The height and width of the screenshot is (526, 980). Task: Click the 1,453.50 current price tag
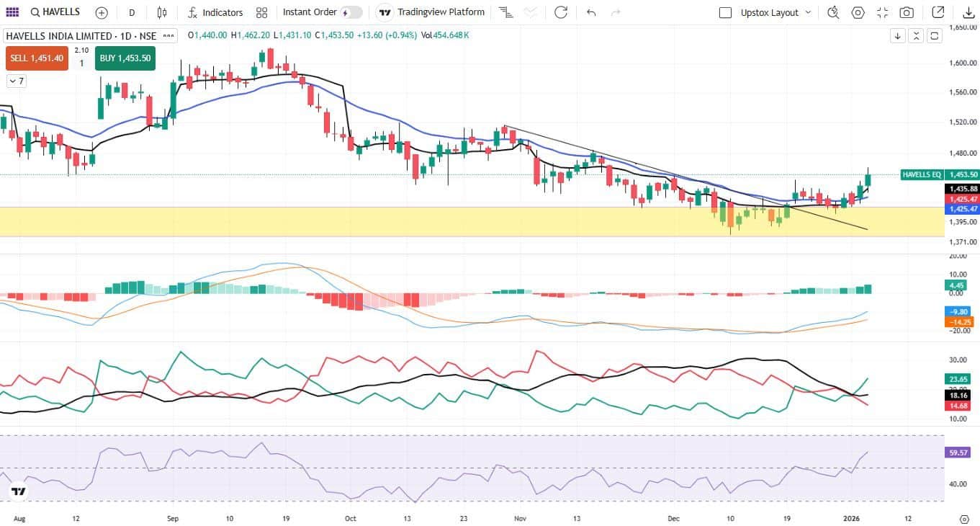[x=963, y=174]
